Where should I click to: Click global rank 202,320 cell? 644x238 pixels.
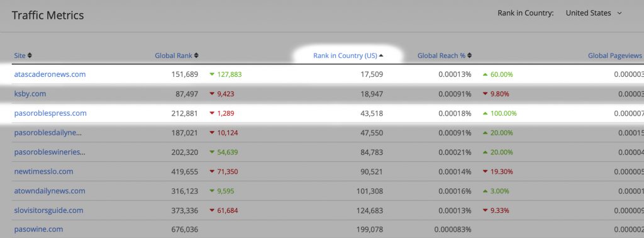point(185,152)
